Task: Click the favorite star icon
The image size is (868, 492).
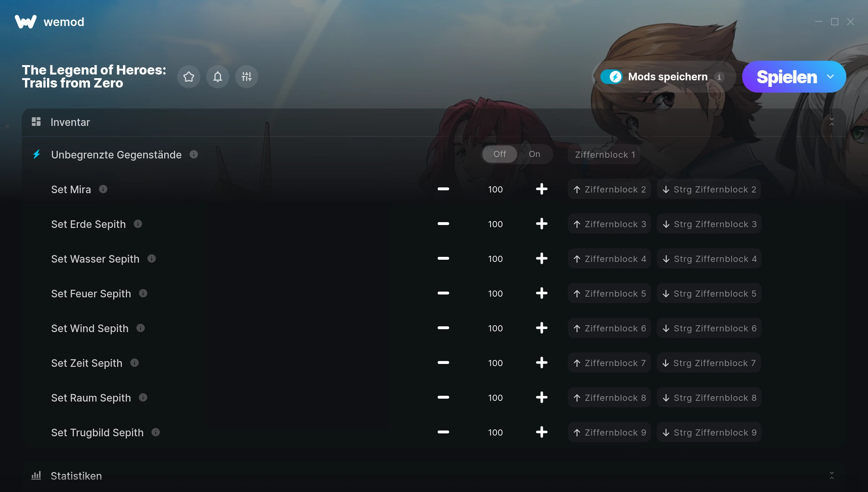Action: [189, 77]
